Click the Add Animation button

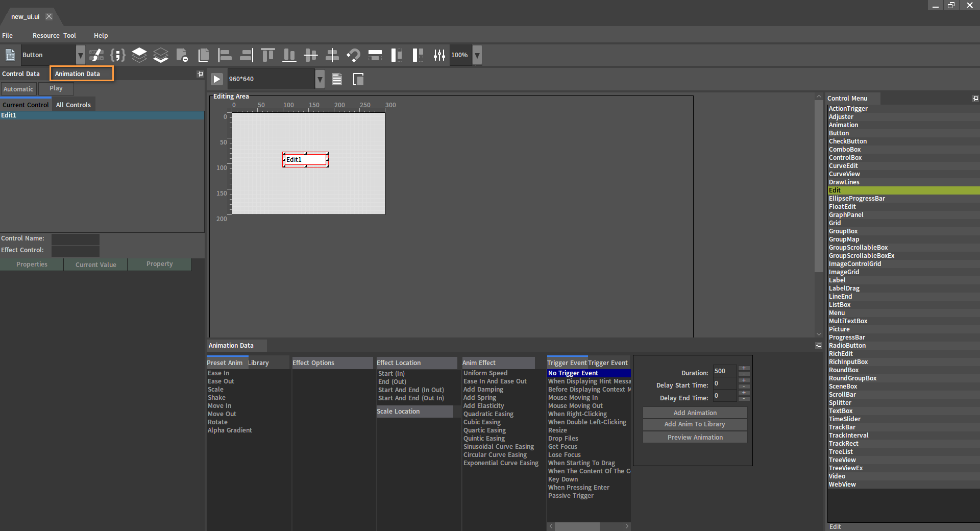695,413
